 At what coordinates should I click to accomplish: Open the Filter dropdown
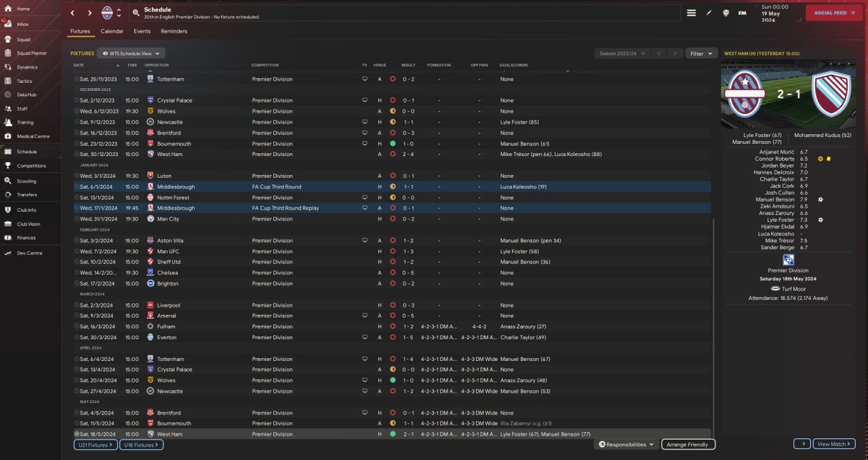(x=701, y=53)
